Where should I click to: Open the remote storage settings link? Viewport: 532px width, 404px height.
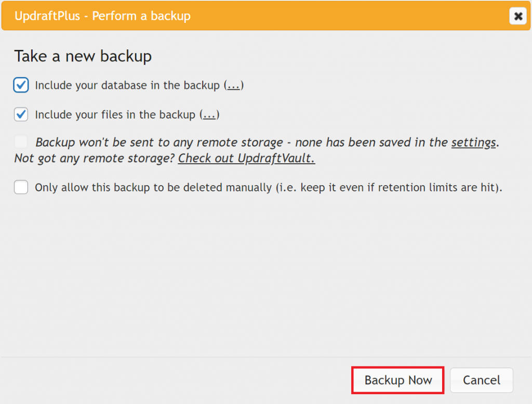coord(473,142)
